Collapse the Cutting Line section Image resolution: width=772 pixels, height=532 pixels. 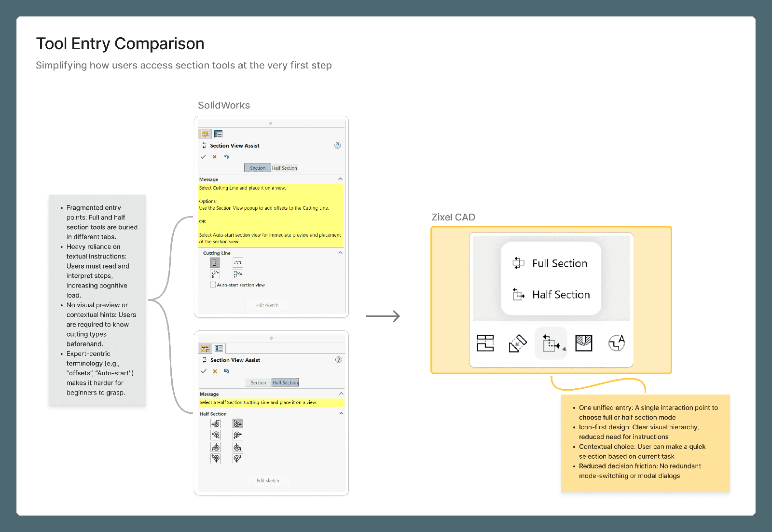pos(340,253)
